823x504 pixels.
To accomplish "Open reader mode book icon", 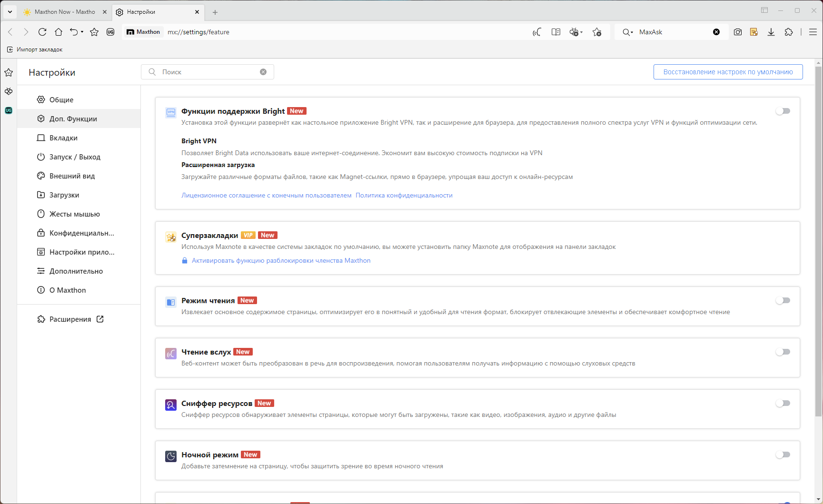I will (556, 32).
